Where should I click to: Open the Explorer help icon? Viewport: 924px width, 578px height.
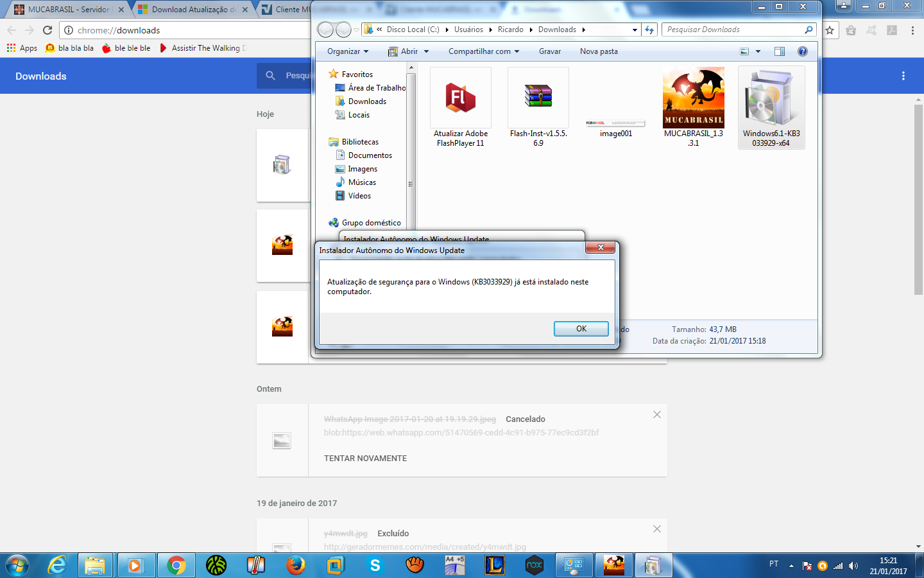[802, 51]
